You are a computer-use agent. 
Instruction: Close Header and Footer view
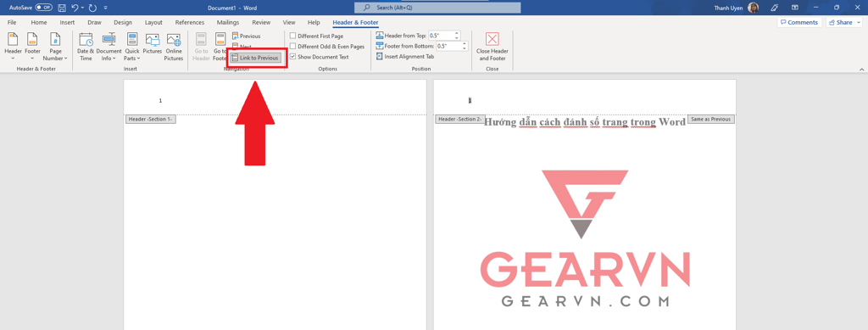tap(492, 47)
